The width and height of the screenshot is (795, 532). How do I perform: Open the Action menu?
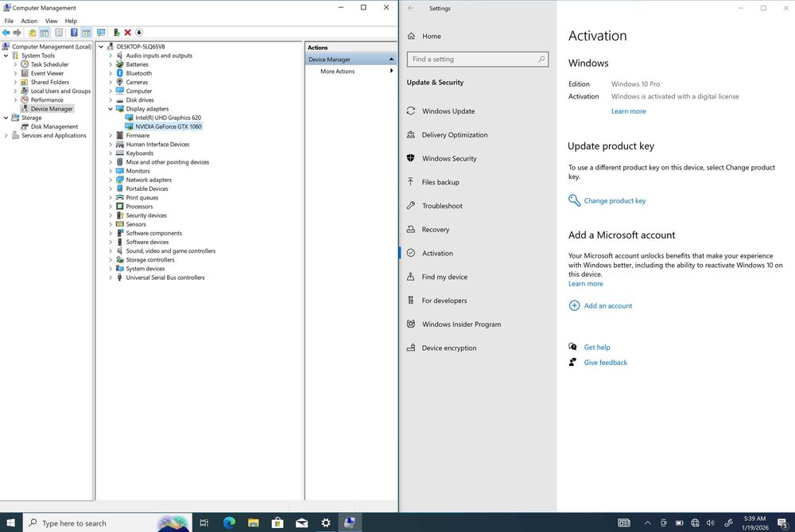(x=29, y=21)
